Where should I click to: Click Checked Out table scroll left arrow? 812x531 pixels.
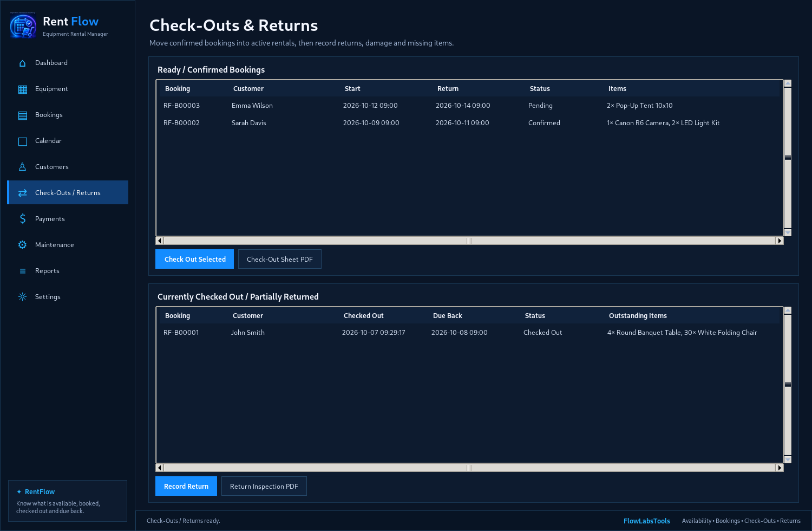coord(159,468)
